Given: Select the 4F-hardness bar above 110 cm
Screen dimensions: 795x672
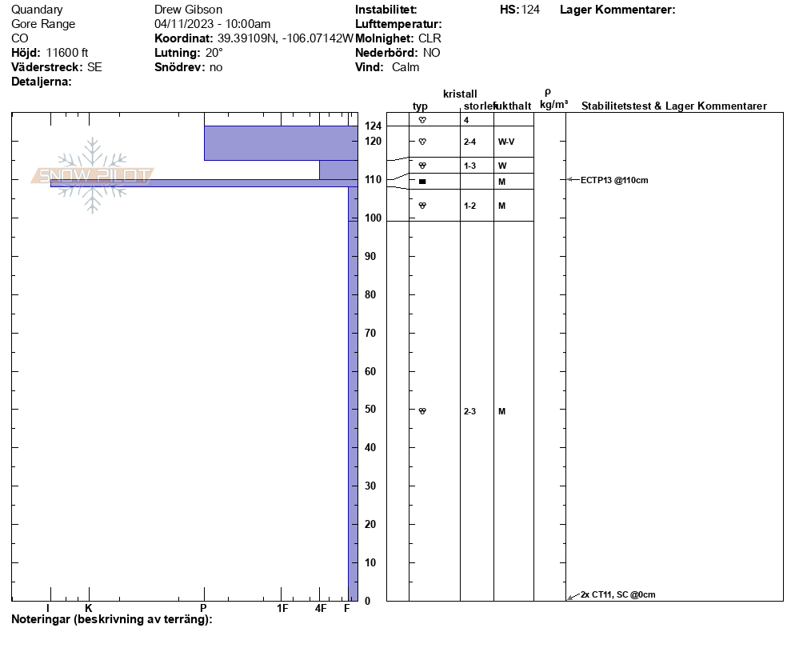Looking at the screenshot, I should tap(338, 170).
